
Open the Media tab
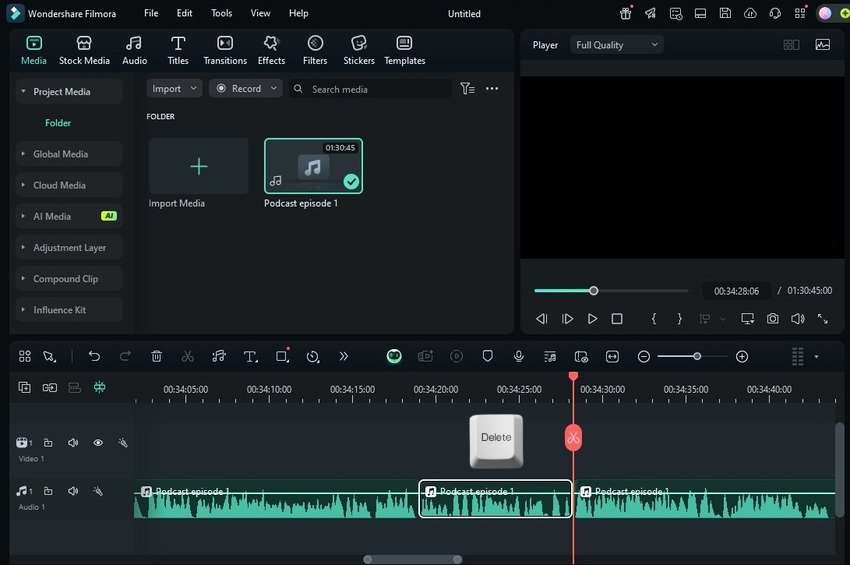tap(34, 50)
